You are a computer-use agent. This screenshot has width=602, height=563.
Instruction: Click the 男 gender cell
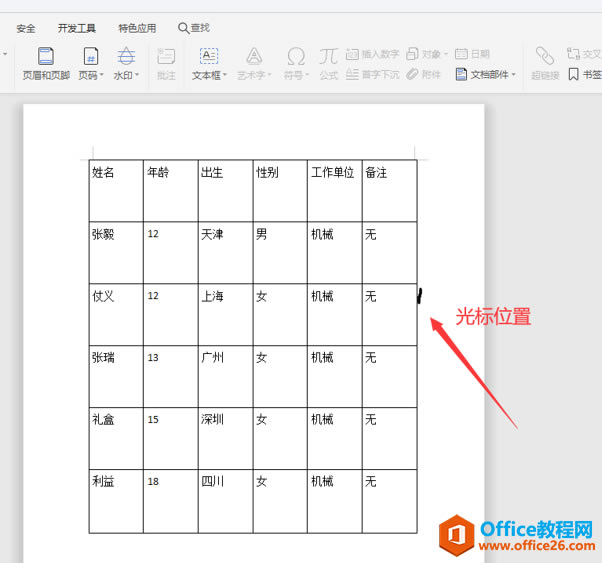click(280, 253)
